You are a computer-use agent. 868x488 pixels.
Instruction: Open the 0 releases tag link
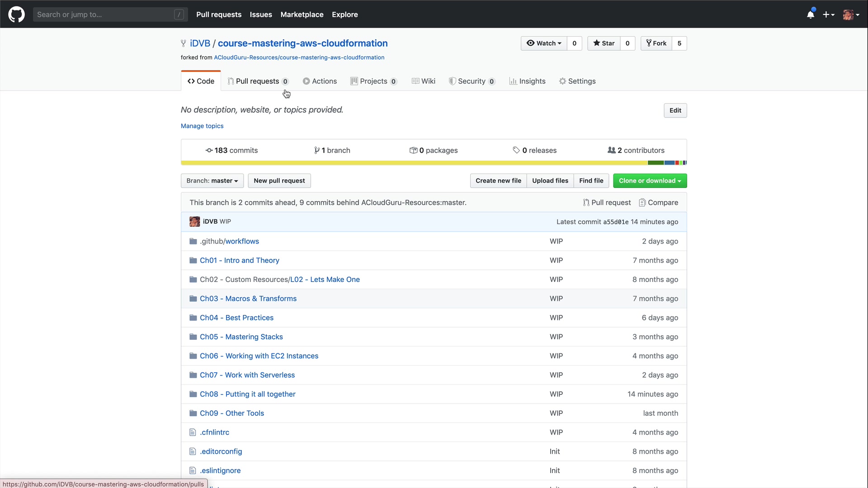(534, 150)
